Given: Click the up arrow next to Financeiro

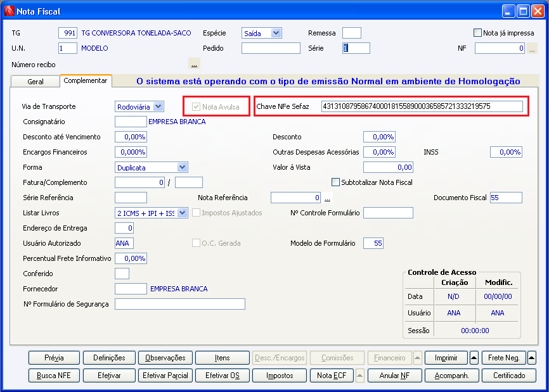Looking at the screenshot, I should [417, 358].
